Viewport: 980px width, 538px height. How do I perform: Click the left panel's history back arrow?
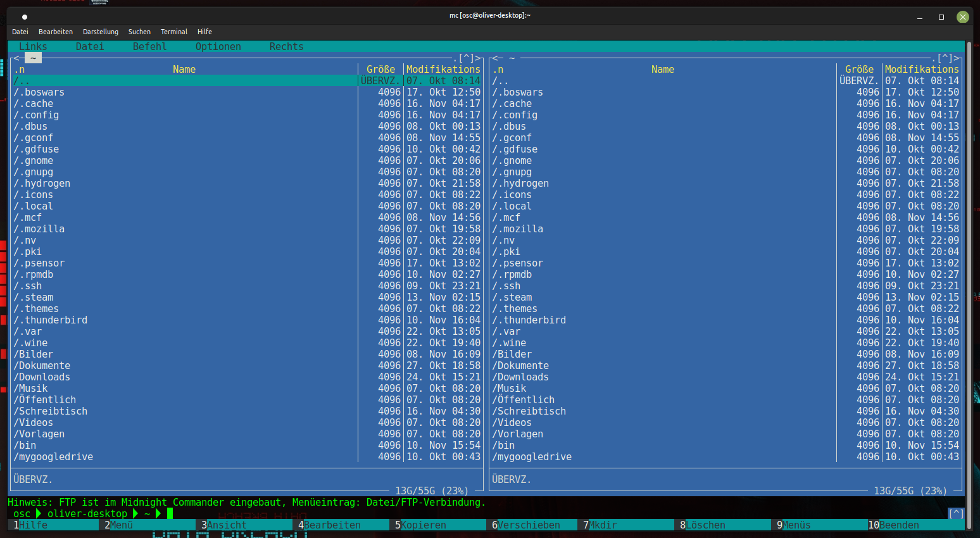16,58
